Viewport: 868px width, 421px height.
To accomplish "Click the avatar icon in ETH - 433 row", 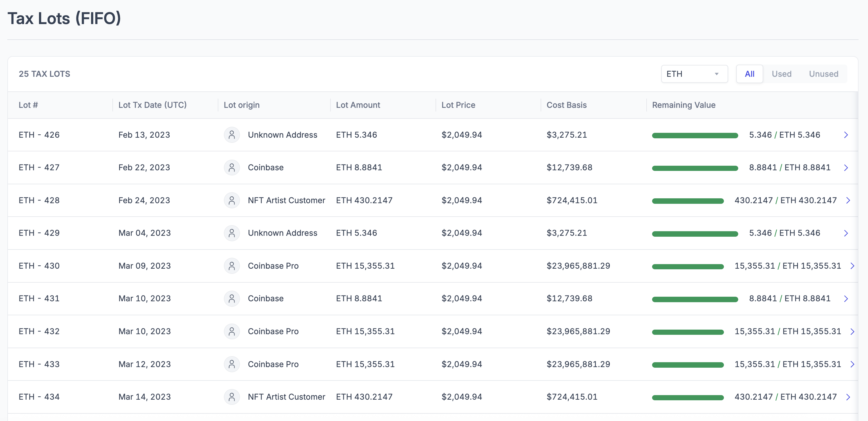I will tap(231, 364).
